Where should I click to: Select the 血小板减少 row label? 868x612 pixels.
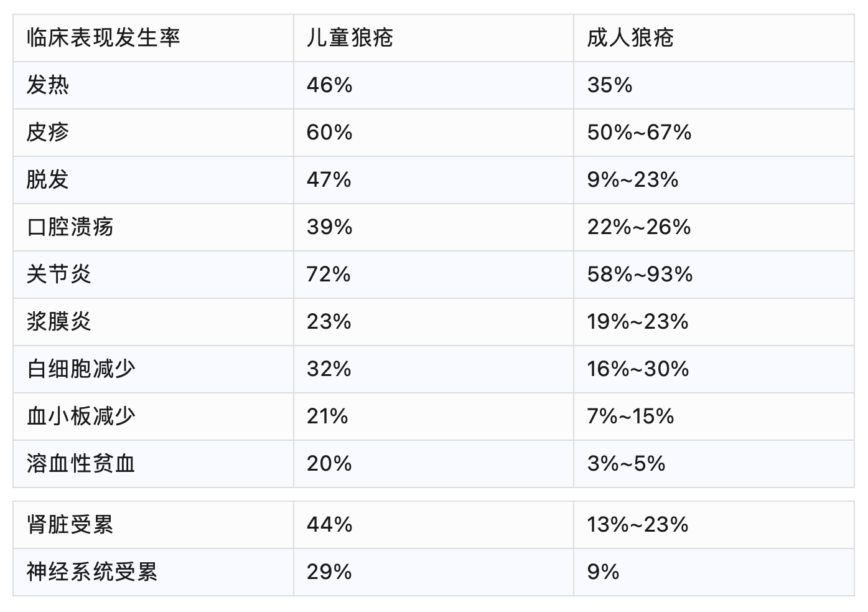[81, 417]
